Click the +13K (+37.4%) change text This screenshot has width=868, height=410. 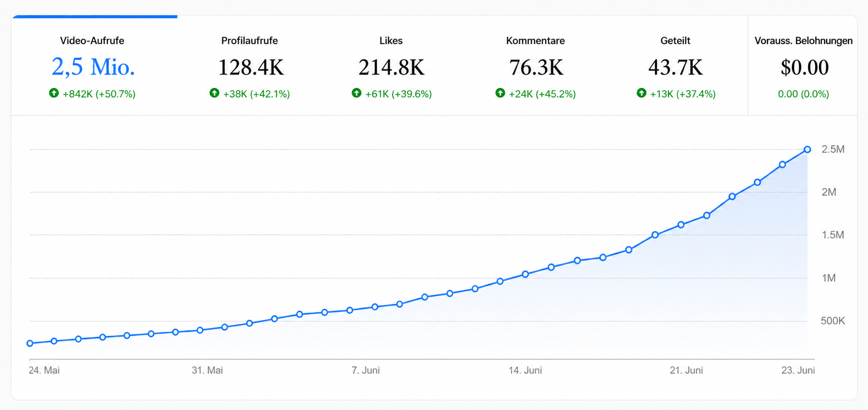tap(683, 94)
